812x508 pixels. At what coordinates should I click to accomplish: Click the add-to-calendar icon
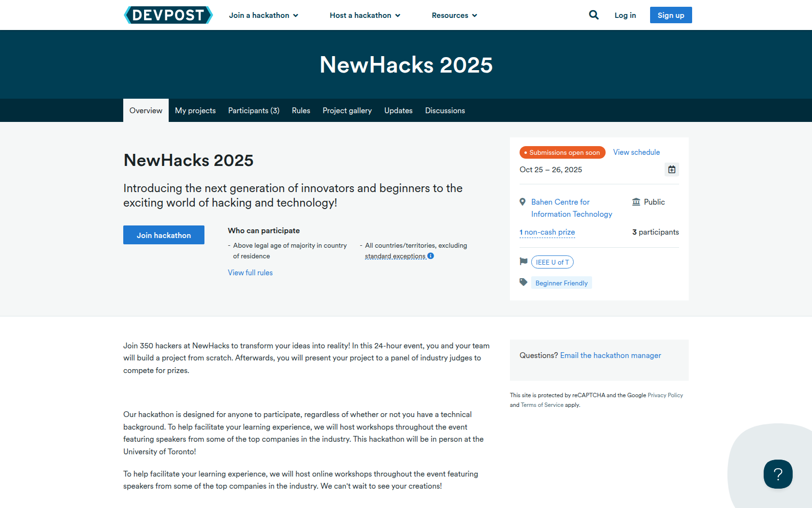(671, 169)
